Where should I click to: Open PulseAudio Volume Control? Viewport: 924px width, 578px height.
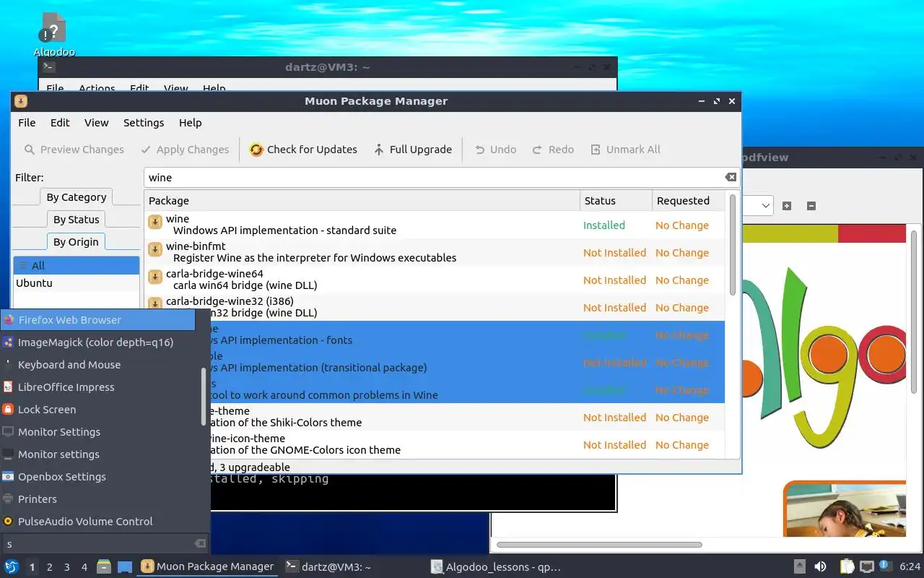98,522
